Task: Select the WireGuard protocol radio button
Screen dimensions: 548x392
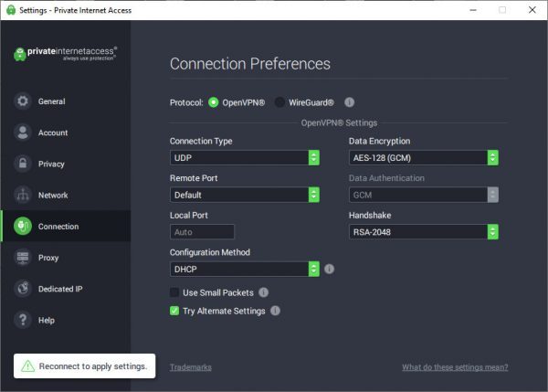Action: click(279, 102)
